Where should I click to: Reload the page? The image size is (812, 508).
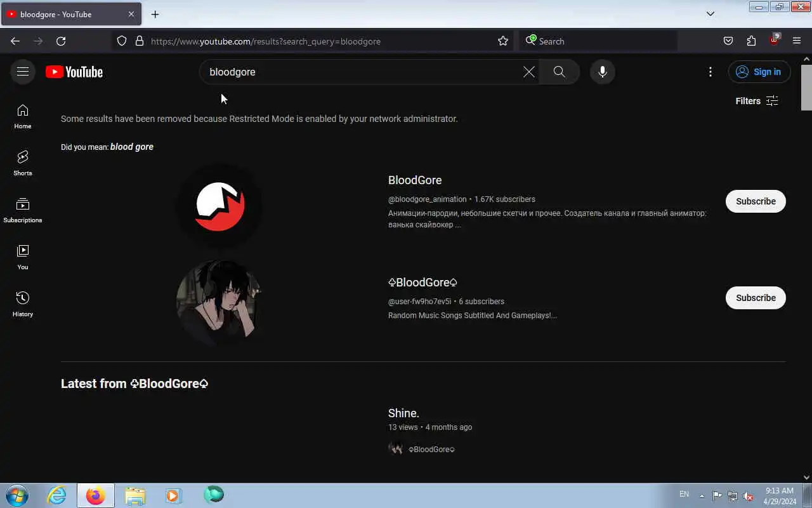[x=61, y=41]
